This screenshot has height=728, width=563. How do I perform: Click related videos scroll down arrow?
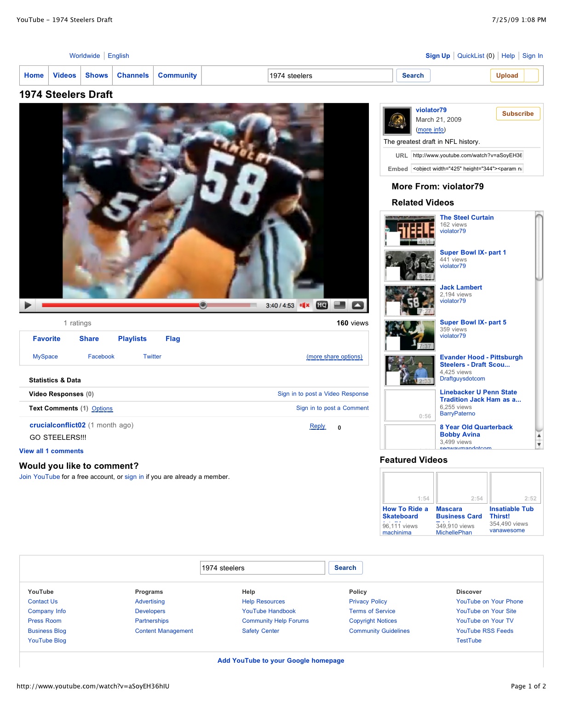click(539, 444)
